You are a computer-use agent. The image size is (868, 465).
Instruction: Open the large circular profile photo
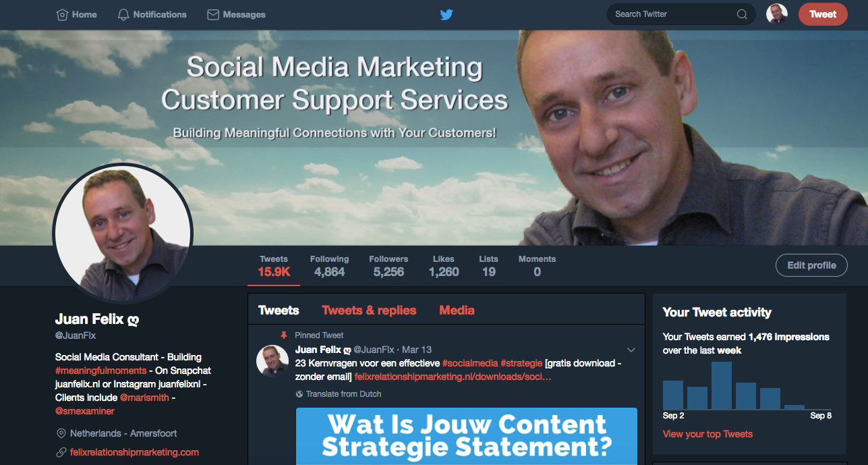tap(123, 234)
